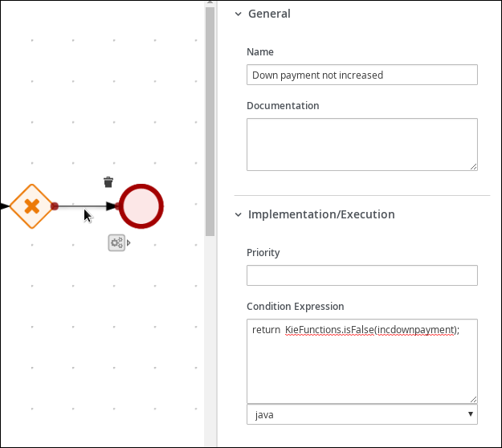Viewport: 502px width, 448px height.
Task: Click inside the empty Documentation text area
Action: 362,145
